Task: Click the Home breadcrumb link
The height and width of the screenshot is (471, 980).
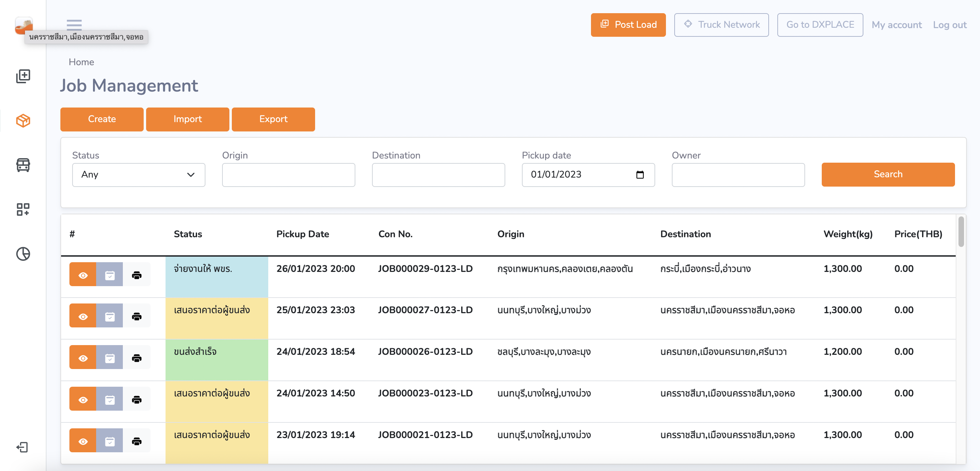Action: click(81, 62)
